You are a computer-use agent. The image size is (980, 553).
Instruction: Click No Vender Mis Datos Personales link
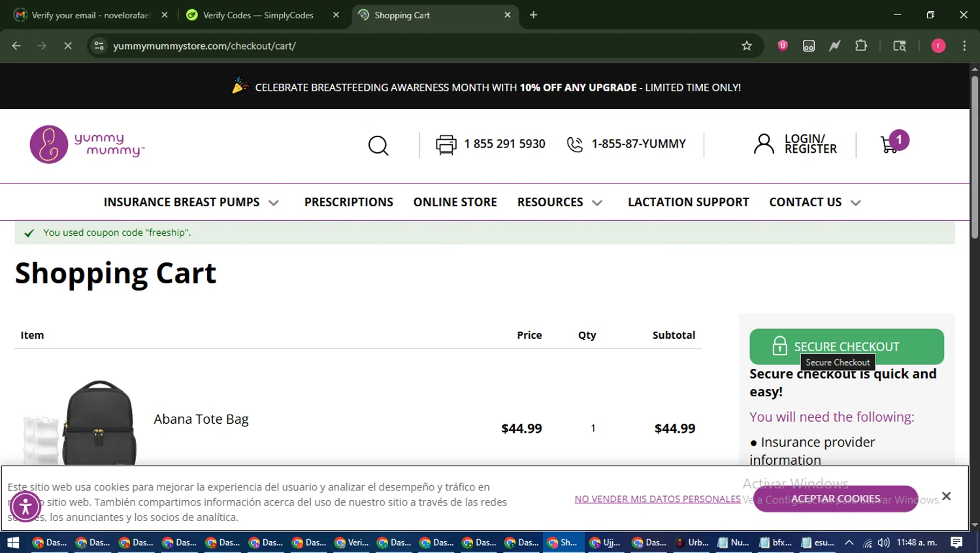pyautogui.click(x=658, y=499)
